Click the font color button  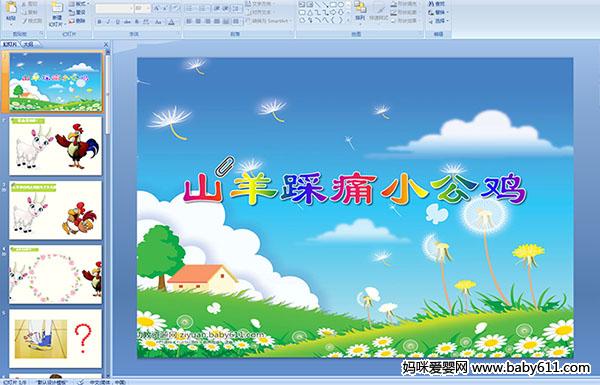click(x=171, y=22)
